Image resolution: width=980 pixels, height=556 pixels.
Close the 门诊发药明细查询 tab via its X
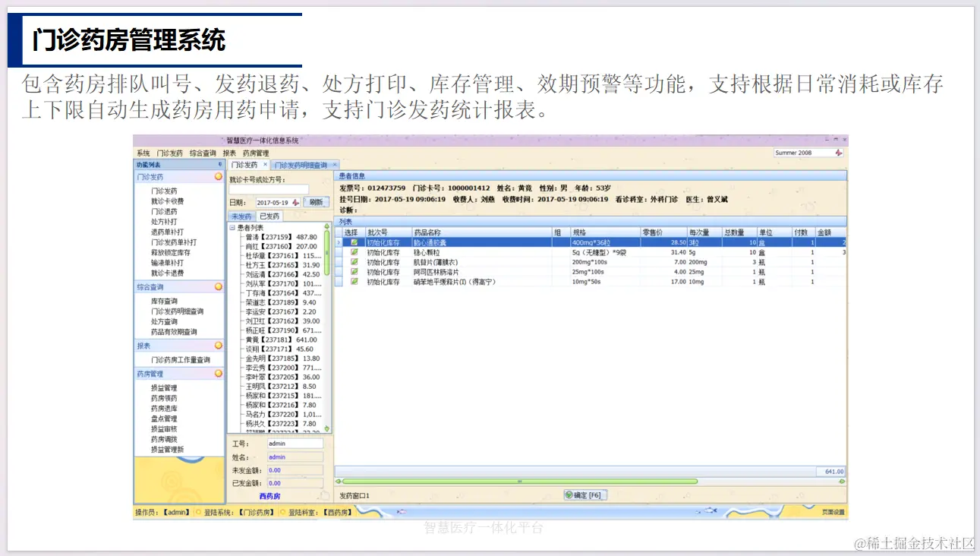[x=334, y=165]
